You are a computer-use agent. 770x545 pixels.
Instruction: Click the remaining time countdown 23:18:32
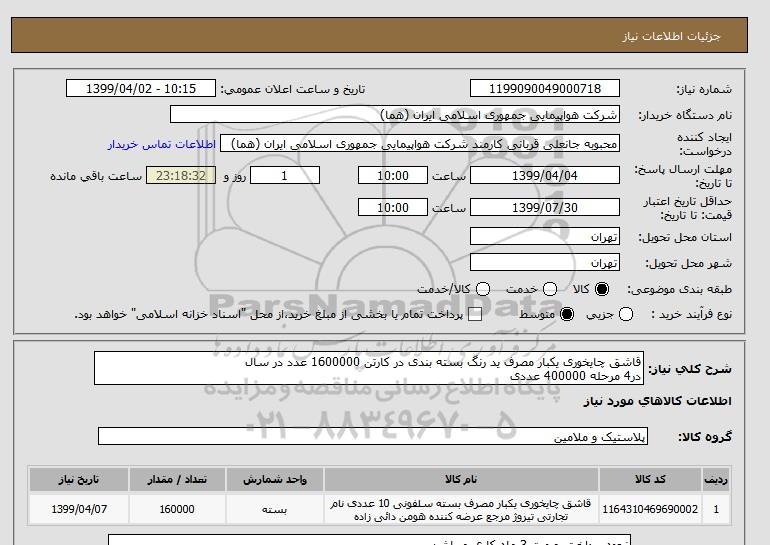click(x=181, y=175)
